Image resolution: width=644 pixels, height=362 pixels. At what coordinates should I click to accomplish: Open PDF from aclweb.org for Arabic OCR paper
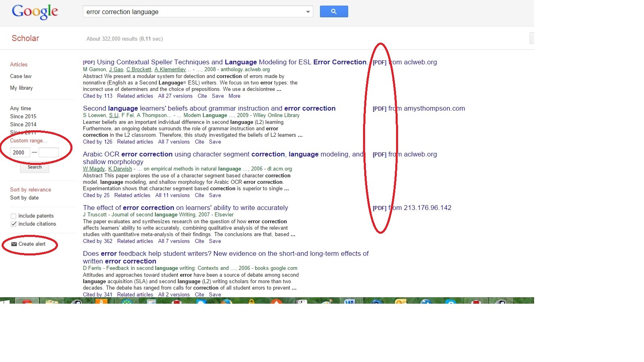(405, 154)
